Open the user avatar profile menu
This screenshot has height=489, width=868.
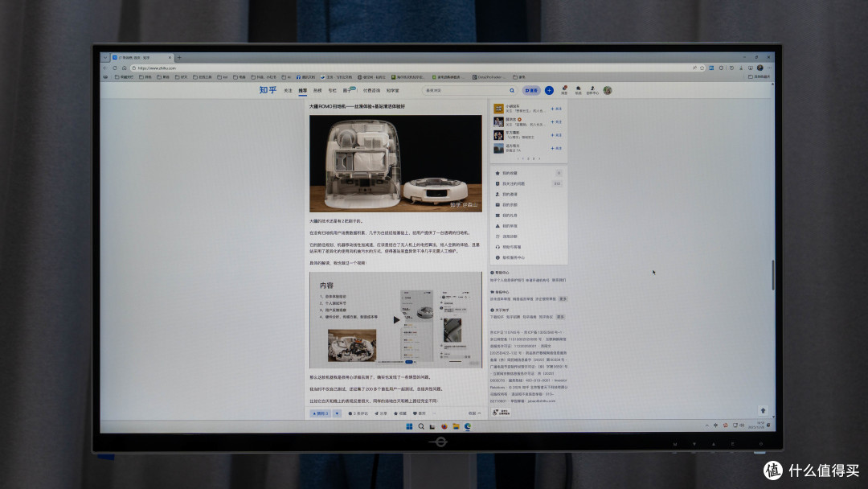608,90
